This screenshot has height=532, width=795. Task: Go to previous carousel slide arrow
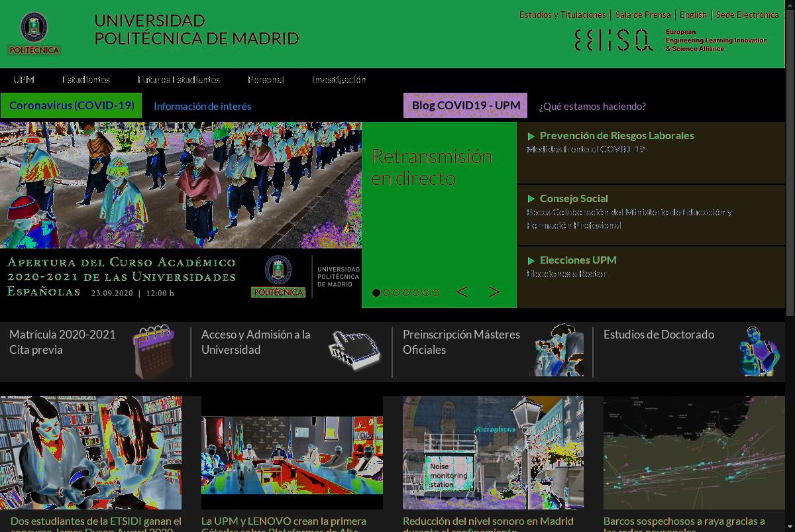click(x=462, y=292)
